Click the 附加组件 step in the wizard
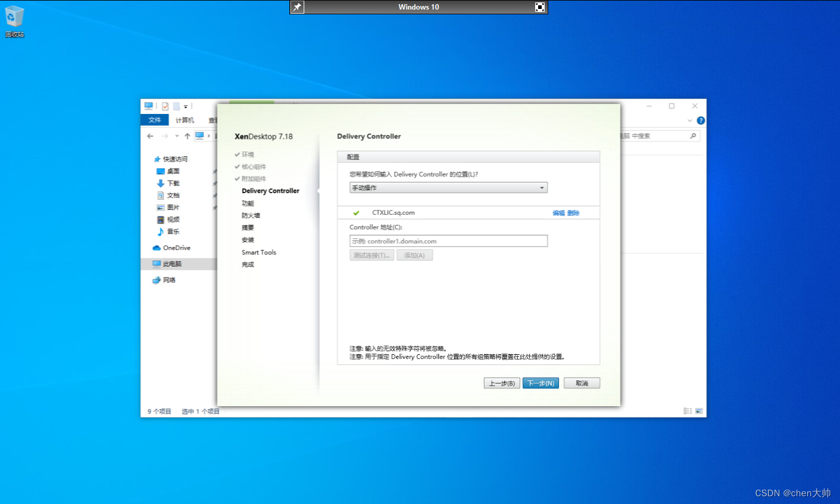The height and width of the screenshot is (504, 840). pyautogui.click(x=254, y=179)
